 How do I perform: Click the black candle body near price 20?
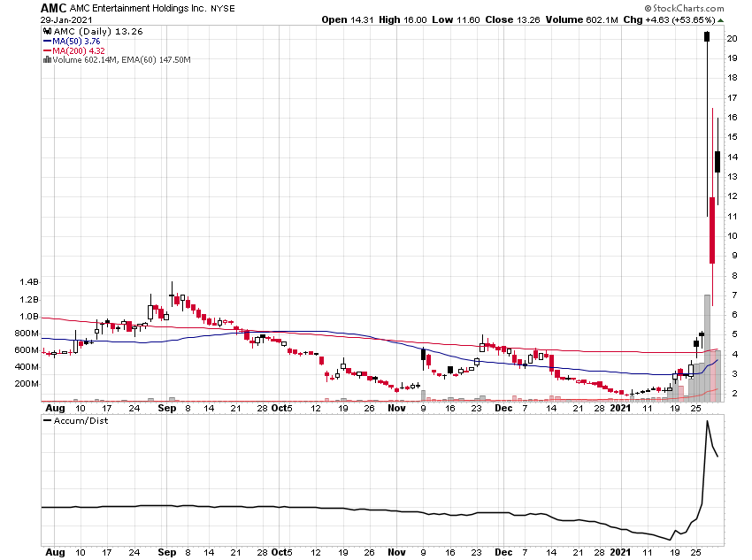[707, 36]
